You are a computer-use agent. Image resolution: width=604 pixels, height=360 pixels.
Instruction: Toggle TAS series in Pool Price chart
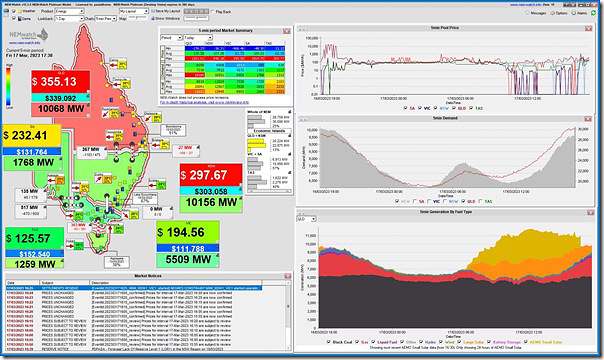[x=471, y=109]
